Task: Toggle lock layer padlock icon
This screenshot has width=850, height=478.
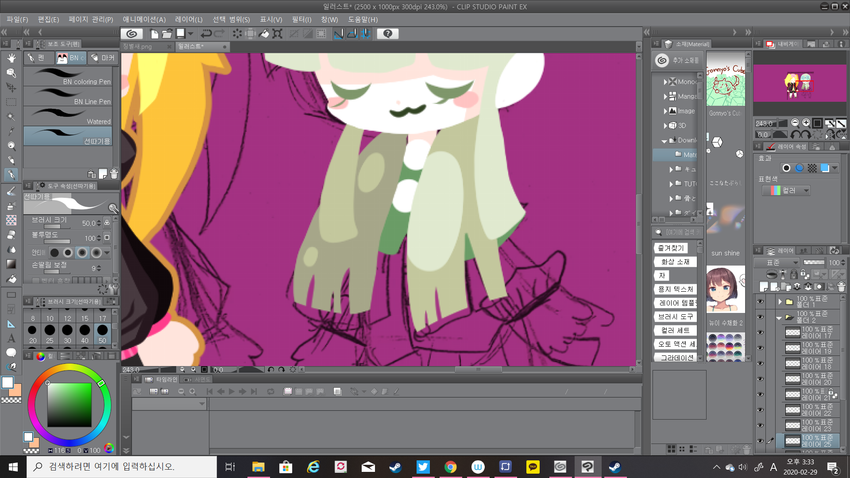Action: click(794, 275)
